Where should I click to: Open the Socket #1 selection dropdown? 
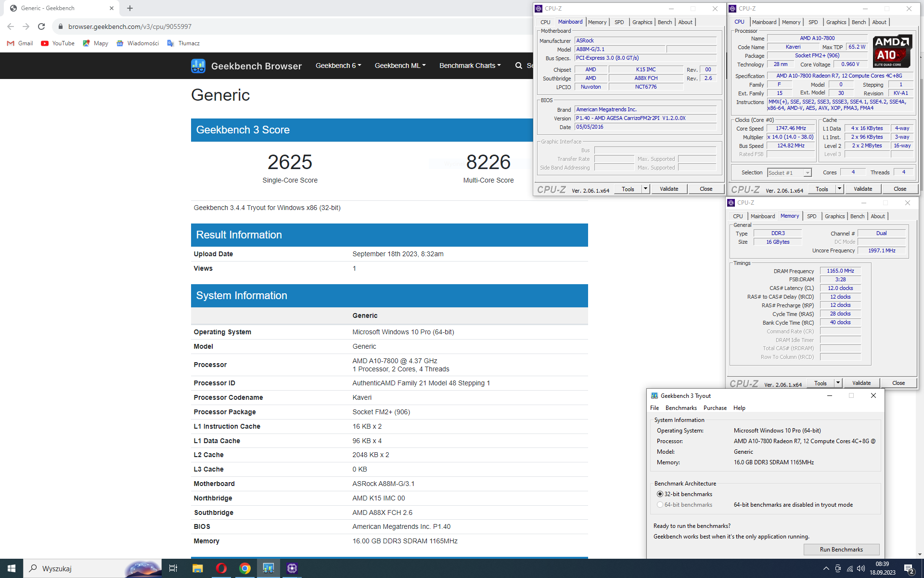point(789,172)
